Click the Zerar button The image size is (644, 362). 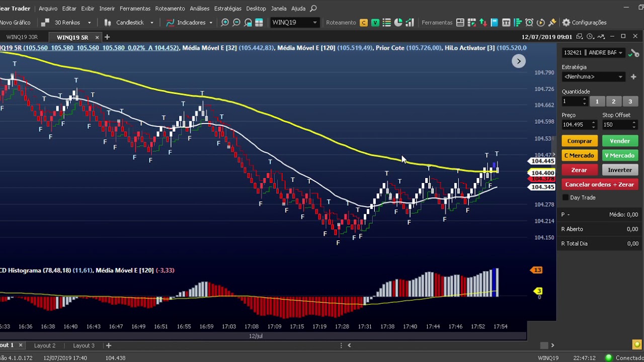tap(580, 170)
